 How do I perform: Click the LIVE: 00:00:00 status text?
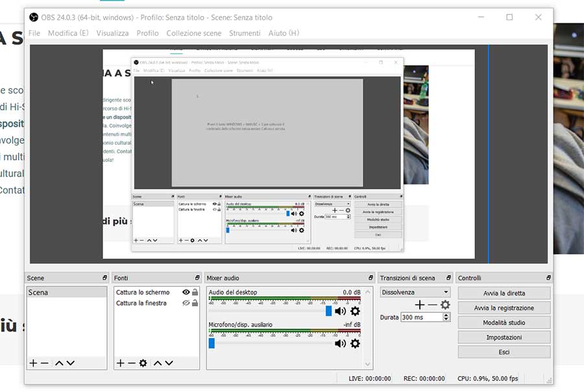coord(370,378)
